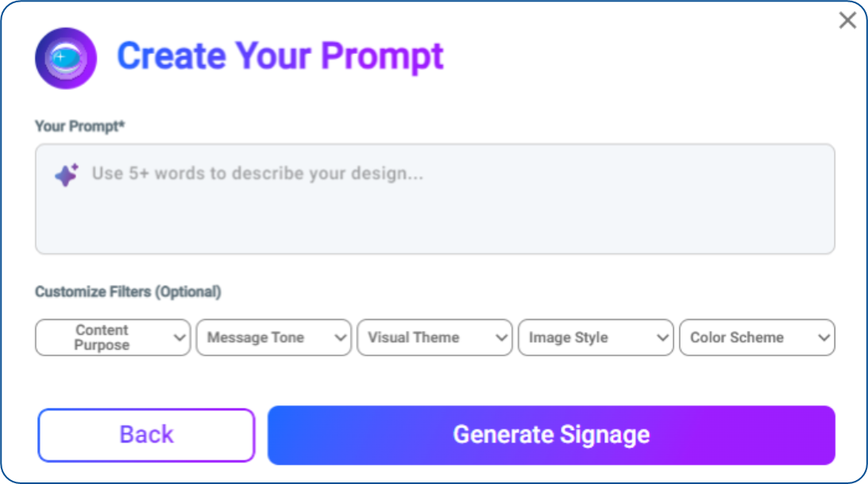Expand the Image Style filter
Screen dimensions: 868x484
point(596,337)
